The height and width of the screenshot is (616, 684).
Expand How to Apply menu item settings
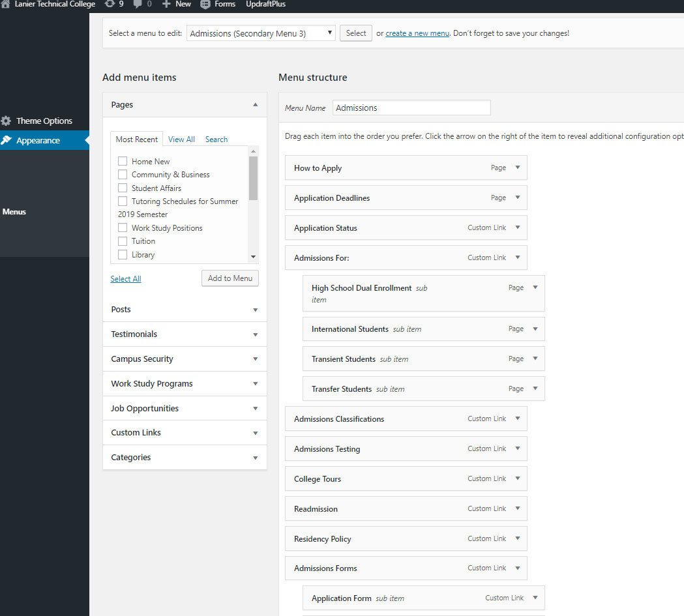(x=517, y=168)
